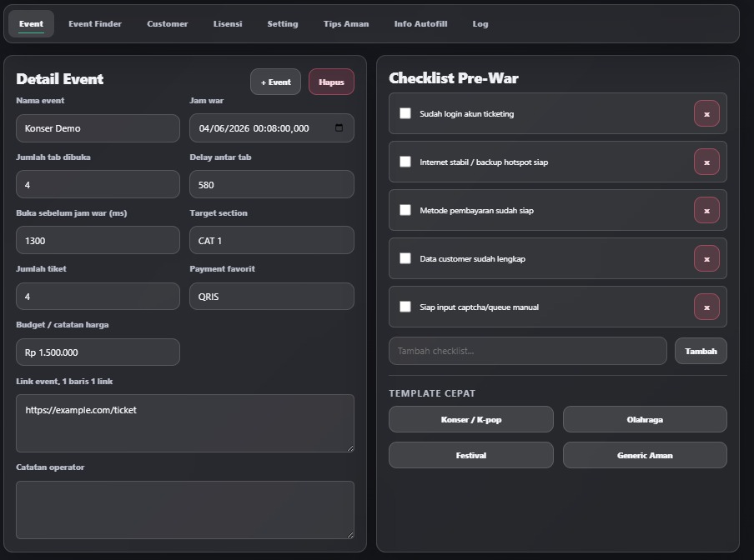The image size is (754, 560).
Task: Delete 'Metode pembayaran sudah siap' checklist item
Action: point(706,210)
